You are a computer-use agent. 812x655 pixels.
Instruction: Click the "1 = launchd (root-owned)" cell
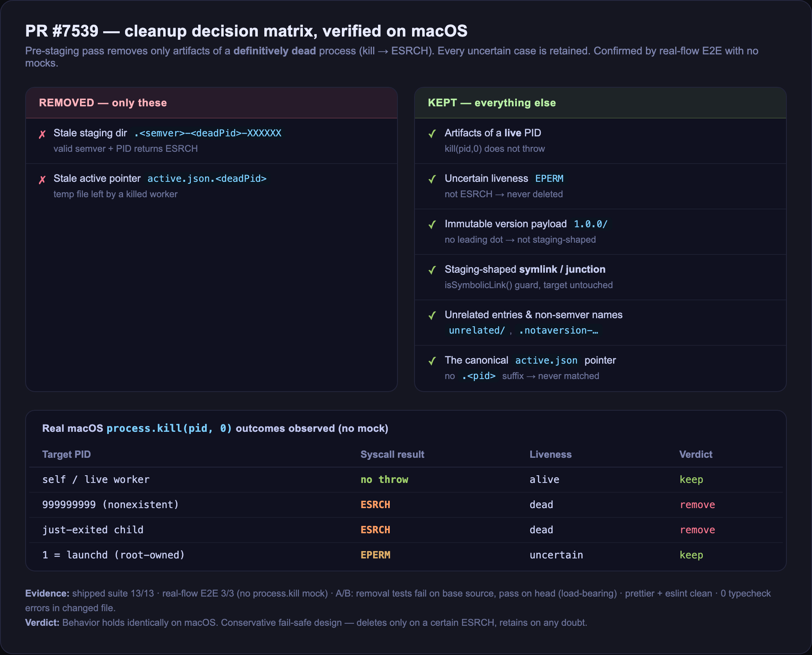tap(114, 555)
